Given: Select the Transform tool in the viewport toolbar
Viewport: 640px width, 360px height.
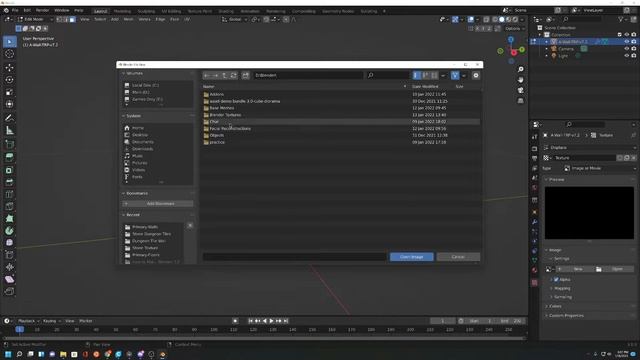Looking at the screenshot, I should (x=9, y=104).
